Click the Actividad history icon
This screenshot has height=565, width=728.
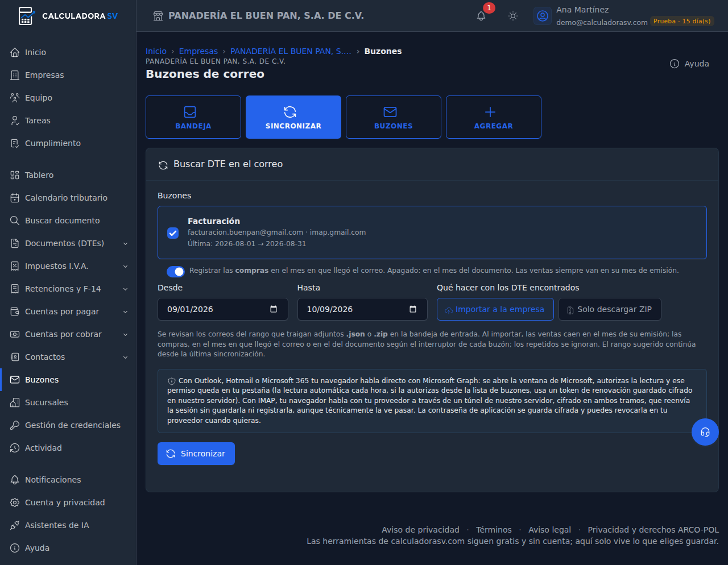pyautogui.click(x=15, y=448)
